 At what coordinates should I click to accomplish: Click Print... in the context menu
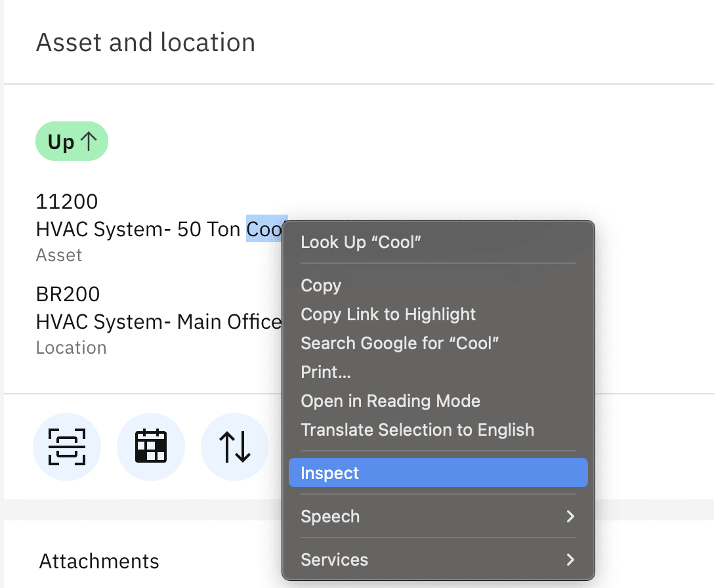[x=325, y=372]
